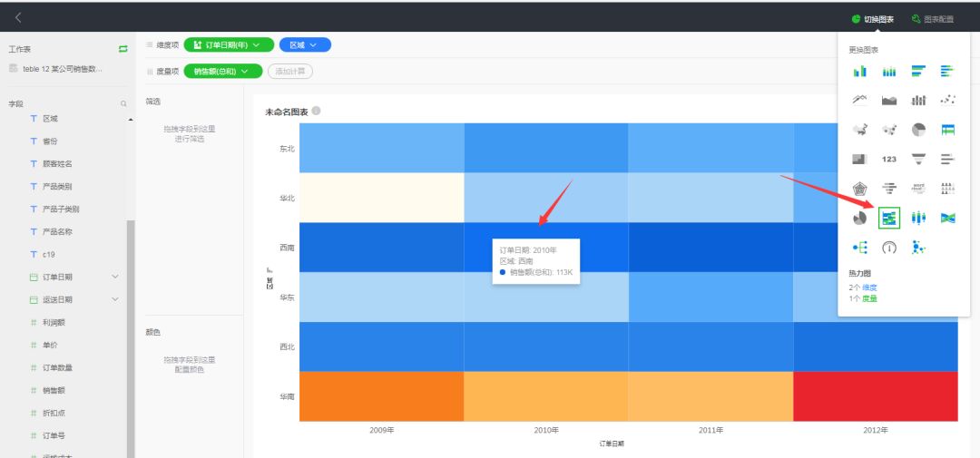Select the tree diagram chart type
Screen dimensions: 980x458
(x=859, y=248)
